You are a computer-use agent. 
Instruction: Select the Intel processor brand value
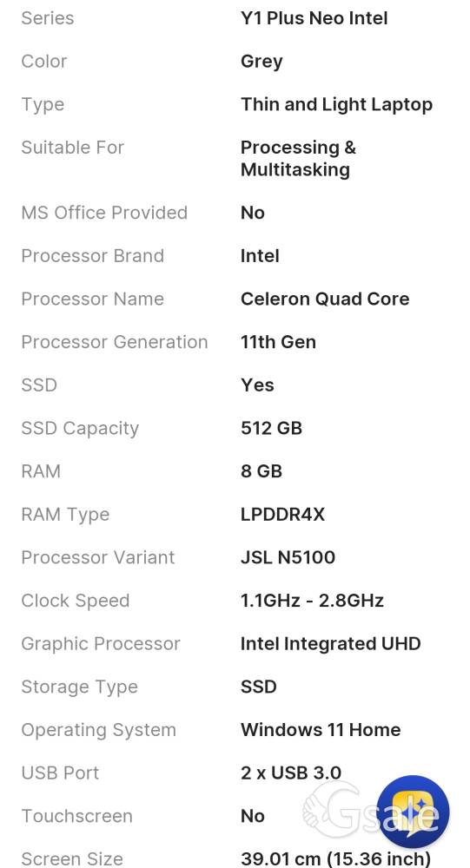click(x=260, y=256)
